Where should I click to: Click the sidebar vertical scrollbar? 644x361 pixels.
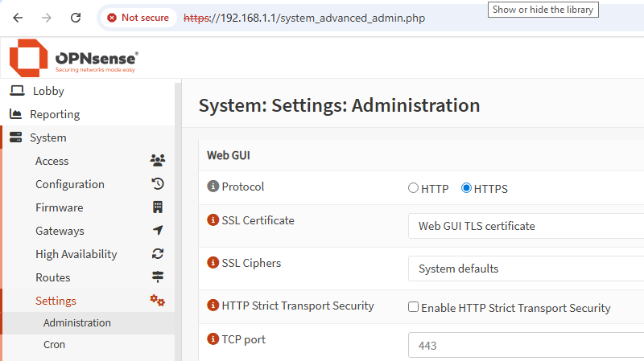tap(178, 222)
